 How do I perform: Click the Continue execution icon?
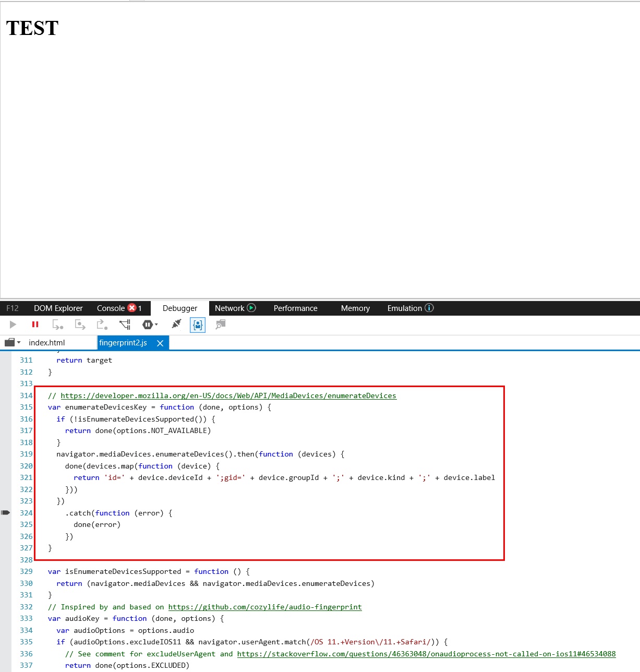[13, 325]
